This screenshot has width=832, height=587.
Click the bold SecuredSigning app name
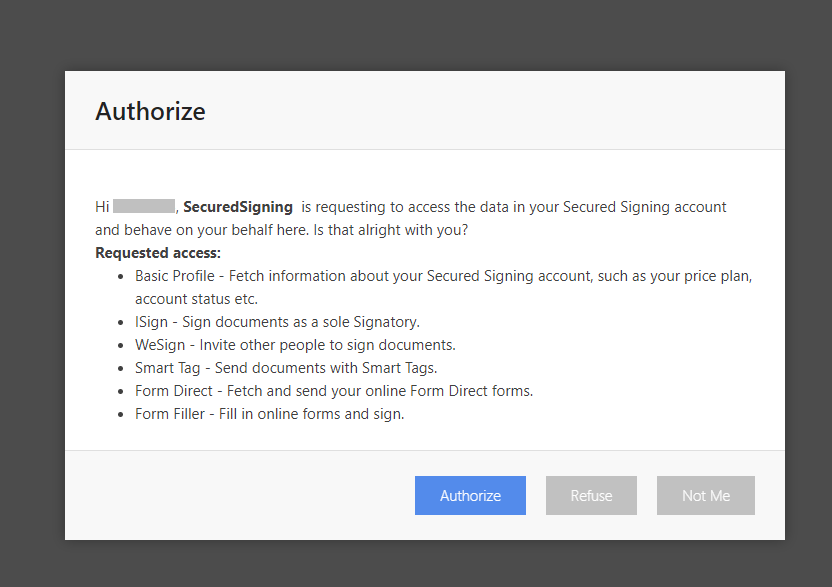[238, 207]
